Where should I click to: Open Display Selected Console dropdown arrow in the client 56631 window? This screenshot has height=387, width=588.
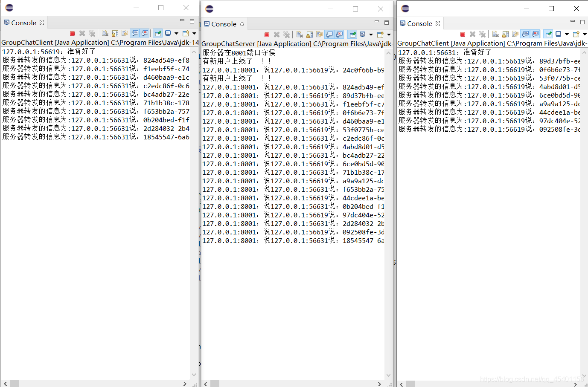(567, 34)
